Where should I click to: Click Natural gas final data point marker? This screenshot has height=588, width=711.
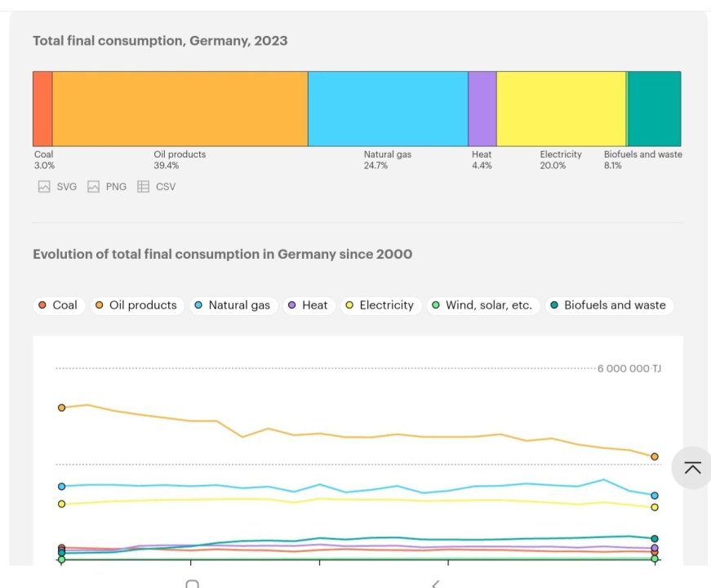coord(655,495)
